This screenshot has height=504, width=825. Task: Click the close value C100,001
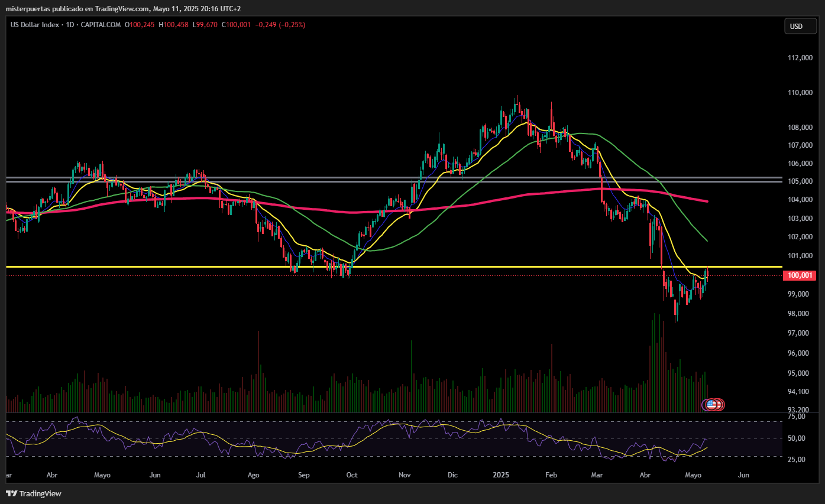pos(236,25)
